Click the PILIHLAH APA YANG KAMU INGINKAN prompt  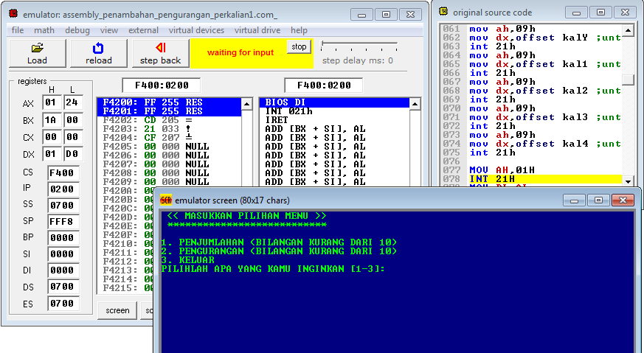tap(273, 269)
